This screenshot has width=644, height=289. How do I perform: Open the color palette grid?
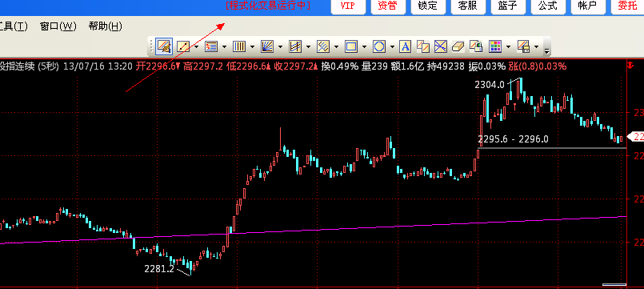click(x=495, y=46)
